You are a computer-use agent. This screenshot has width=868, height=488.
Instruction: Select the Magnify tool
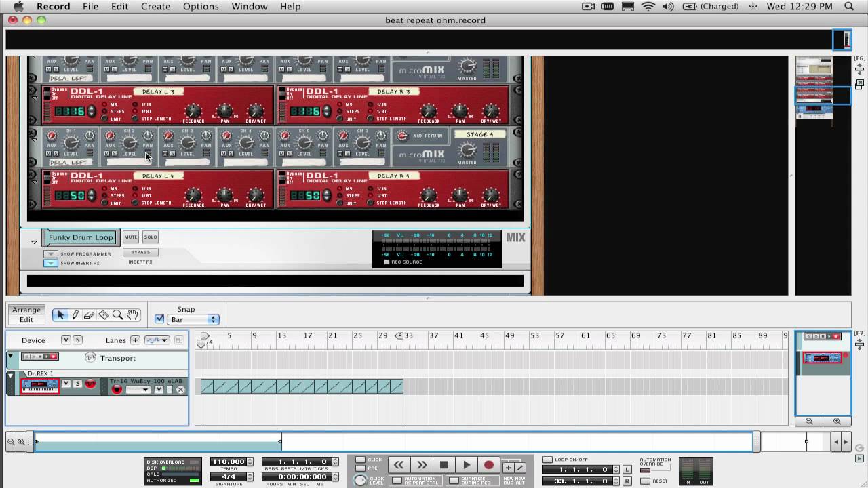point(118,315)
